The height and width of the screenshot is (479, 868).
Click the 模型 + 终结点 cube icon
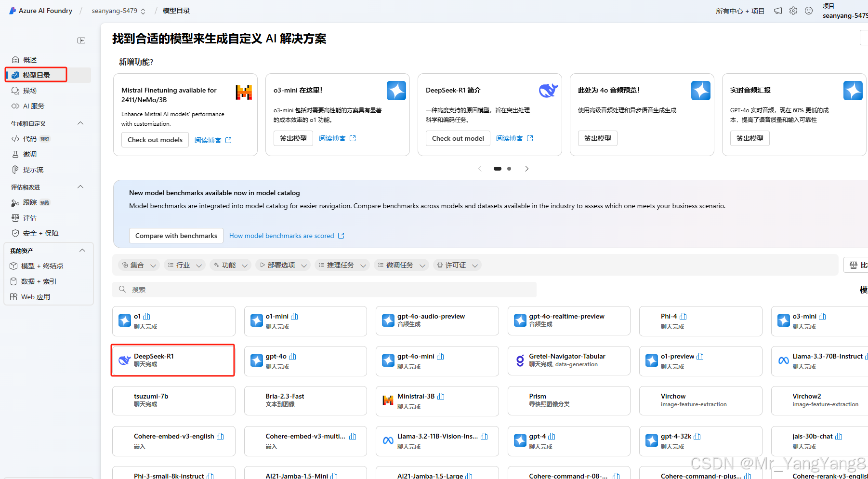tap(13, 266)
